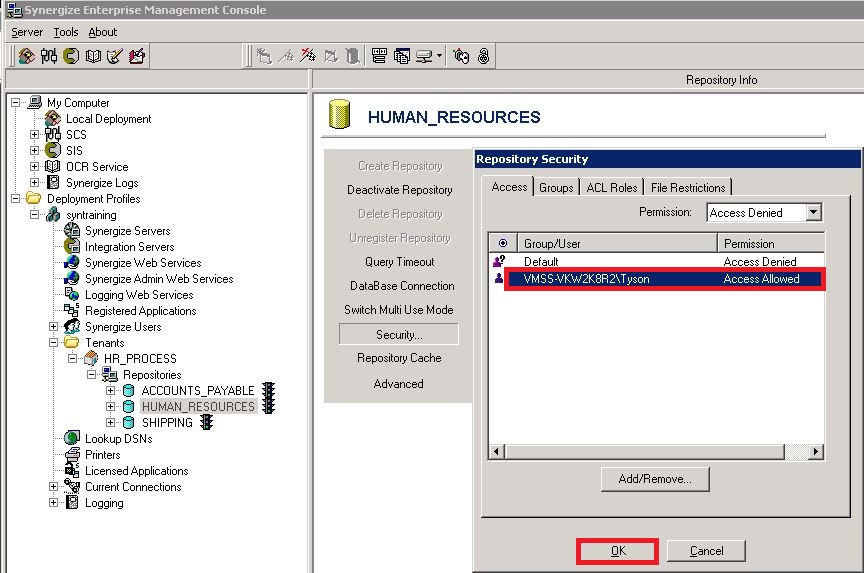
Task: Select the HR_PROCESS tenant in the tree
Action: coord(140,359)
